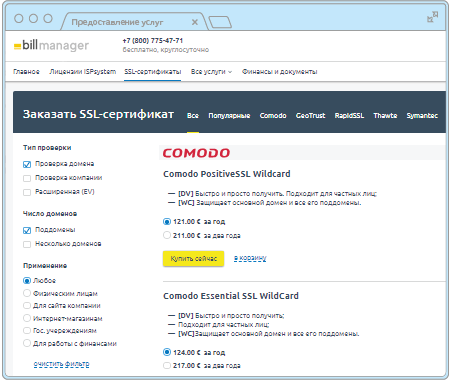Open a new empty browser tab
Image resolution: width=451 pixels, height=380 pixels.
tap(220, 22)
